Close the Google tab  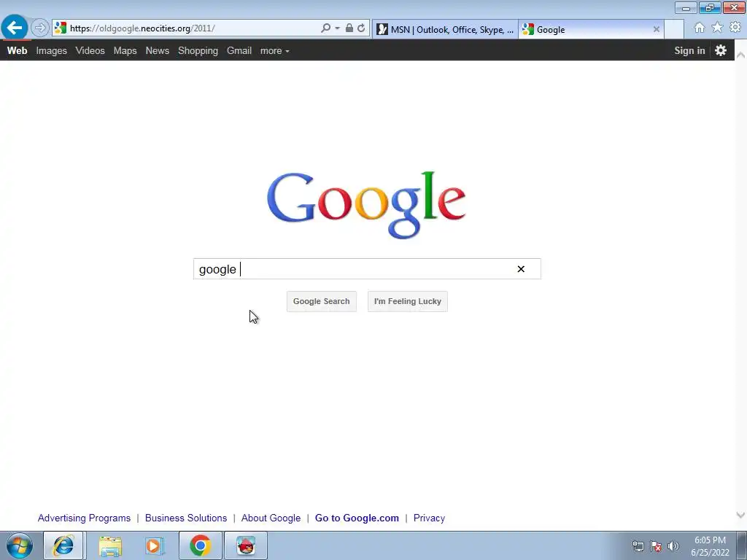click(x=656, y=29)
